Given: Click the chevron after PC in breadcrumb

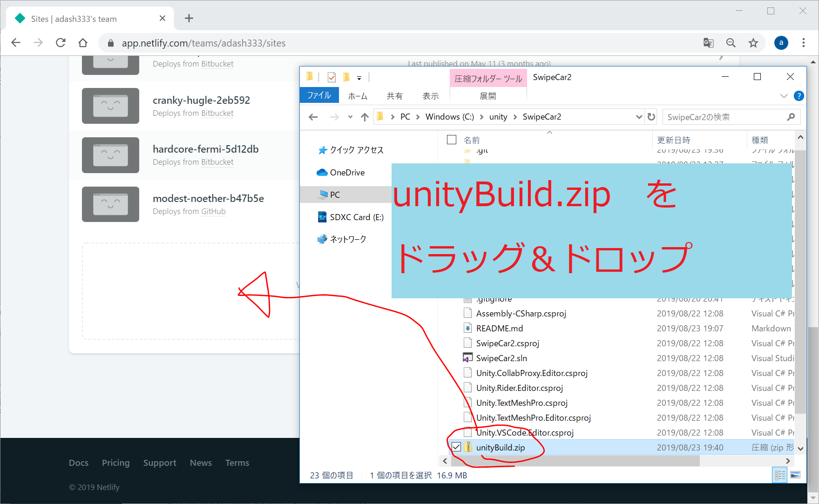Looking at the screenshot, I should [x=418, y=117].
